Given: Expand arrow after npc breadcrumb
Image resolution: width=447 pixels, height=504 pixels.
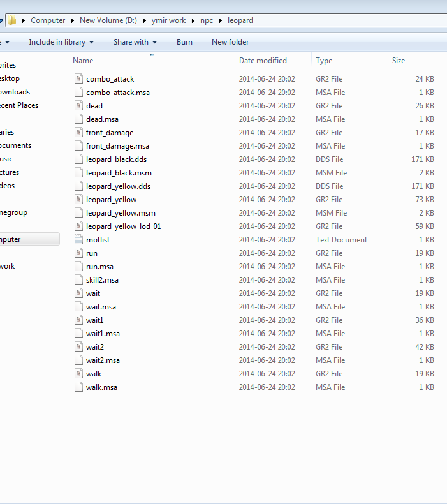Looking at the screenshot, I should 221,20.
